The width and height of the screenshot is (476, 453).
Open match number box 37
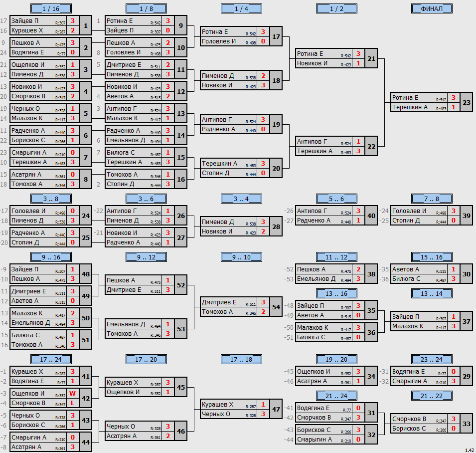(467, 321)
